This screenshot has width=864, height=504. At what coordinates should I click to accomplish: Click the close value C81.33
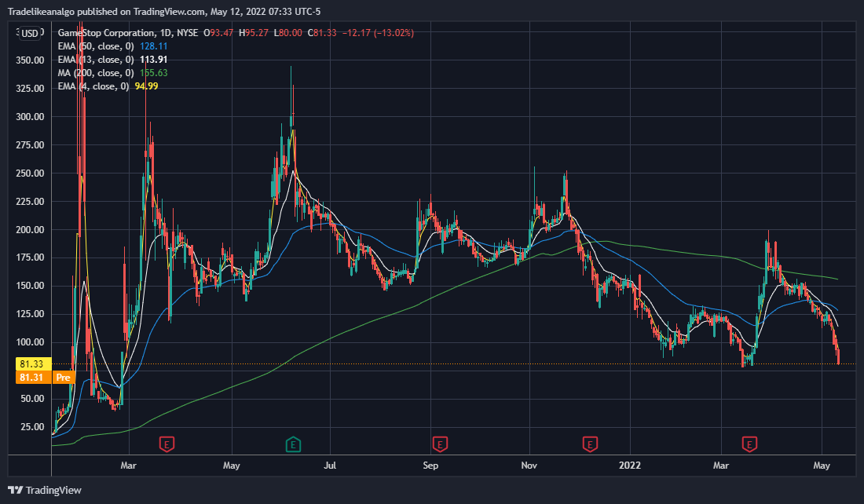coord(322,33)
